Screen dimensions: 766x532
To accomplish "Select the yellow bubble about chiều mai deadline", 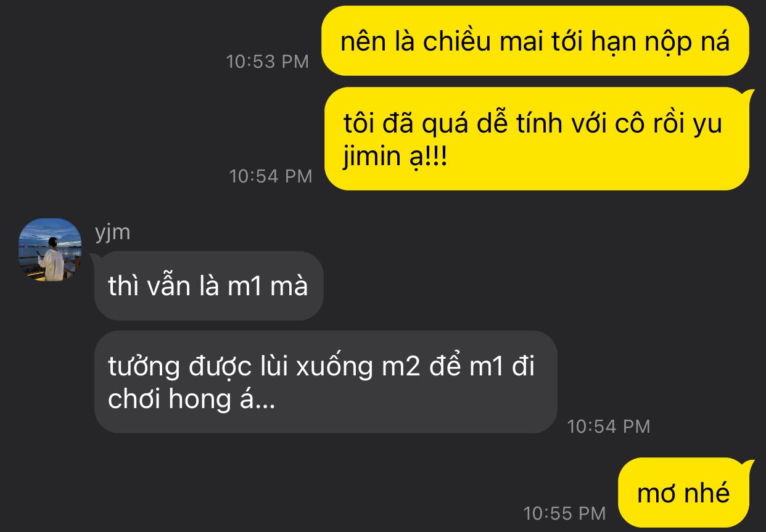I will click(x=535, y=41).
